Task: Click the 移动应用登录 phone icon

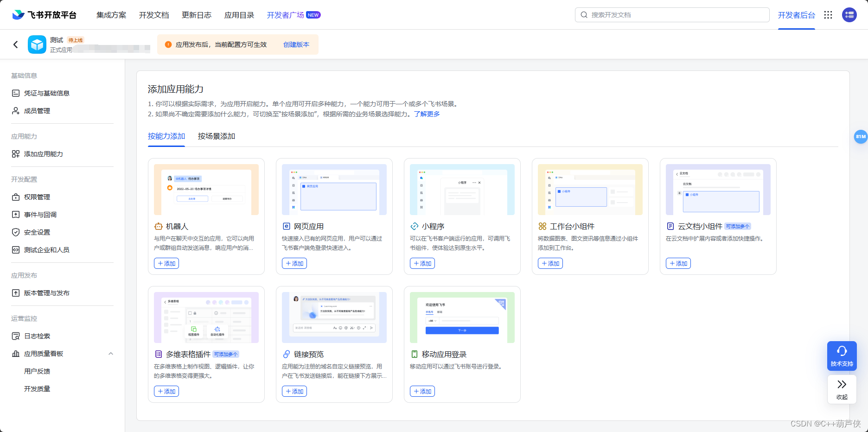Action: click(x=415, y=354)
